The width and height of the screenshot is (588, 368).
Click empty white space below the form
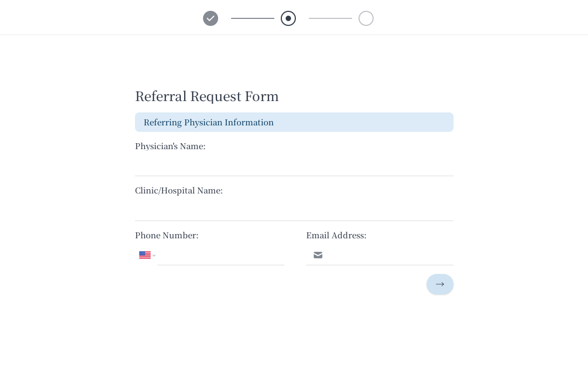click(x=294, y=335)
